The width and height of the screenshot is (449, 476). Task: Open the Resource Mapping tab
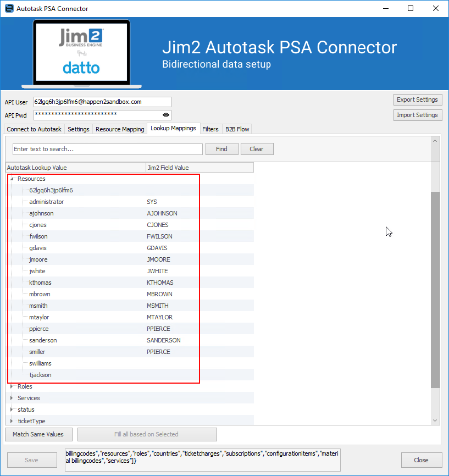click(x=120, y=129)
